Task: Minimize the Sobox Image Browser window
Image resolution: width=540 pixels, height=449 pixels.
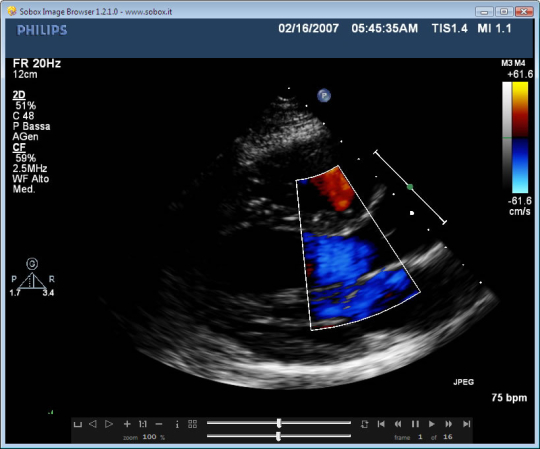Action: tap(484, 12)
